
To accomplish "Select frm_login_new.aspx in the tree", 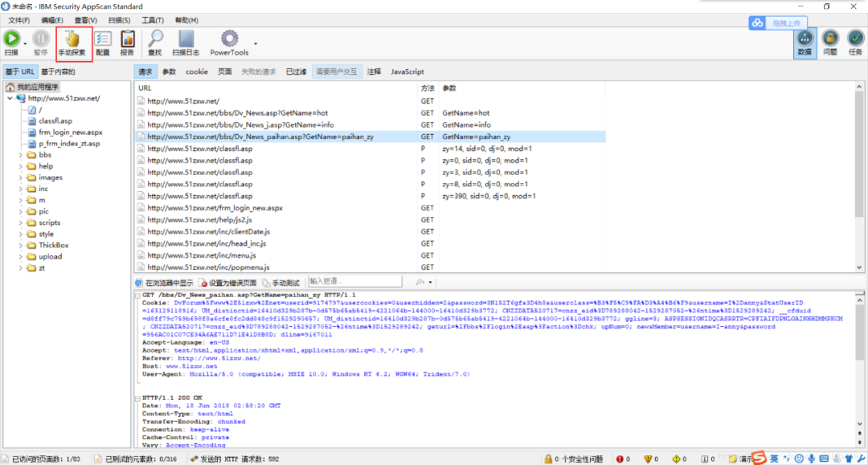I will point(70,133).
